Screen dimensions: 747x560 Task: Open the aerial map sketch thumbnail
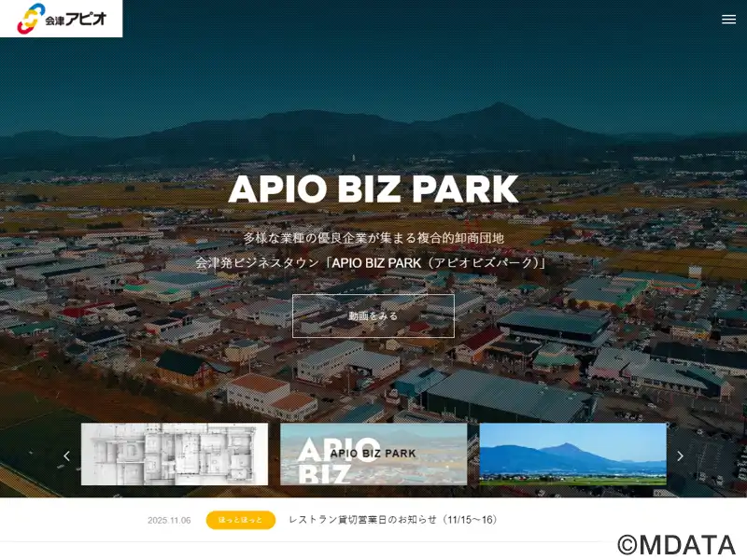tap(175, 455)
